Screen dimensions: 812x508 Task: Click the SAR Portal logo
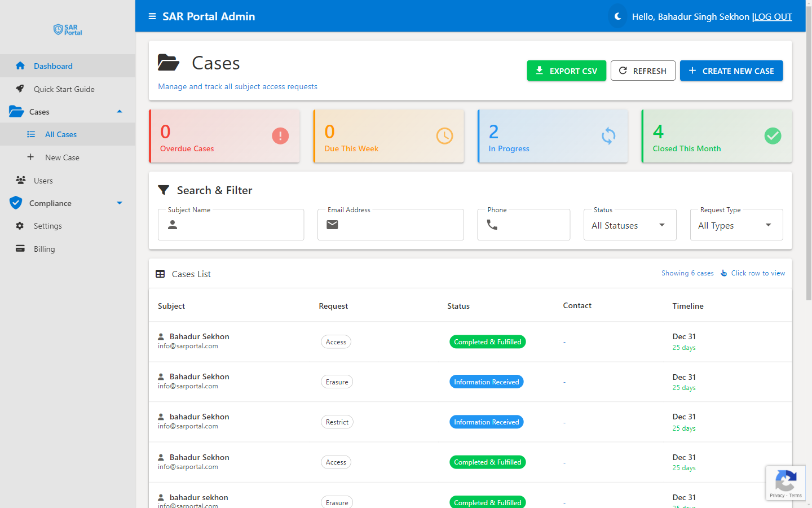[x=67, y=29]
